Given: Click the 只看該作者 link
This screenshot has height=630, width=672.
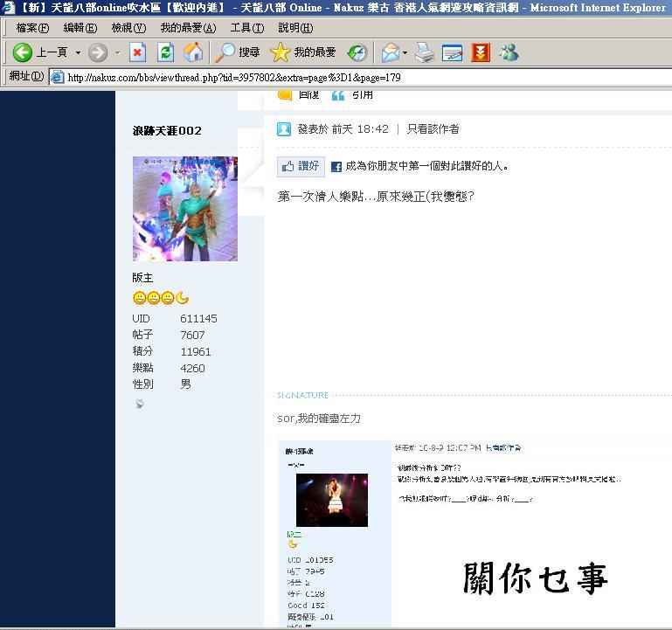Looking at the screenshot, I should pyautogui.click(x=433, y=129).
